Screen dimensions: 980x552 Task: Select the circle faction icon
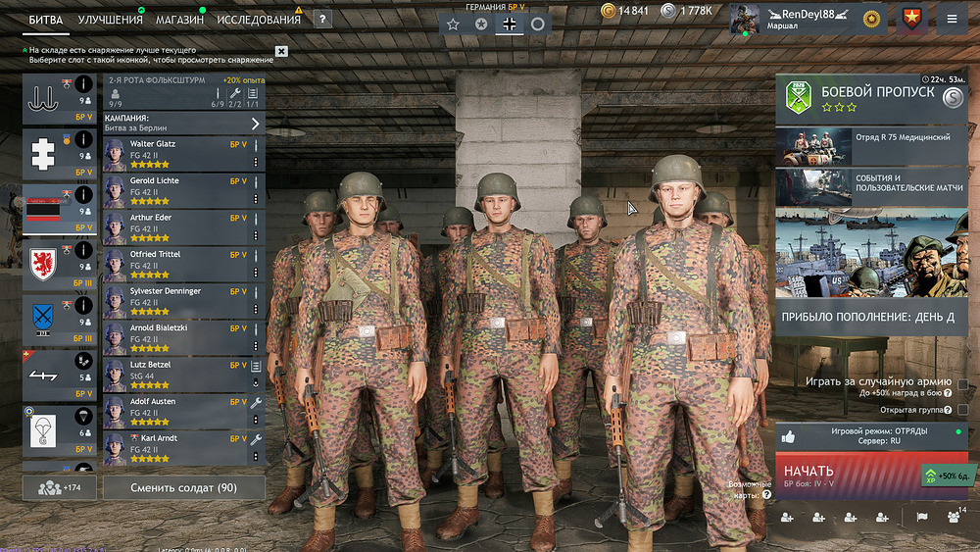point(537,25)
